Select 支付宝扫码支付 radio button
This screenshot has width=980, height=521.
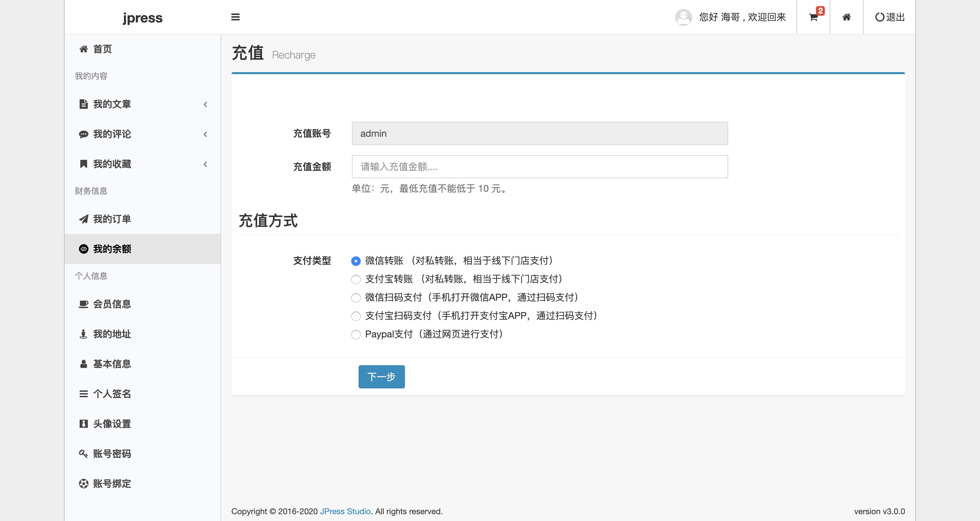[356, 316]
